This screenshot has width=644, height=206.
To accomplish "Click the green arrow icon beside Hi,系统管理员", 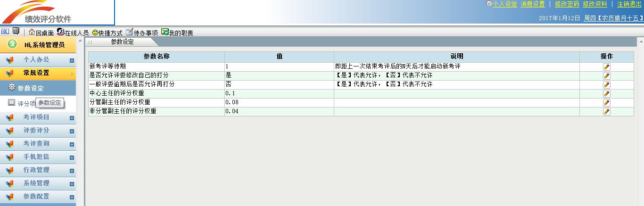I will (13, 44).
